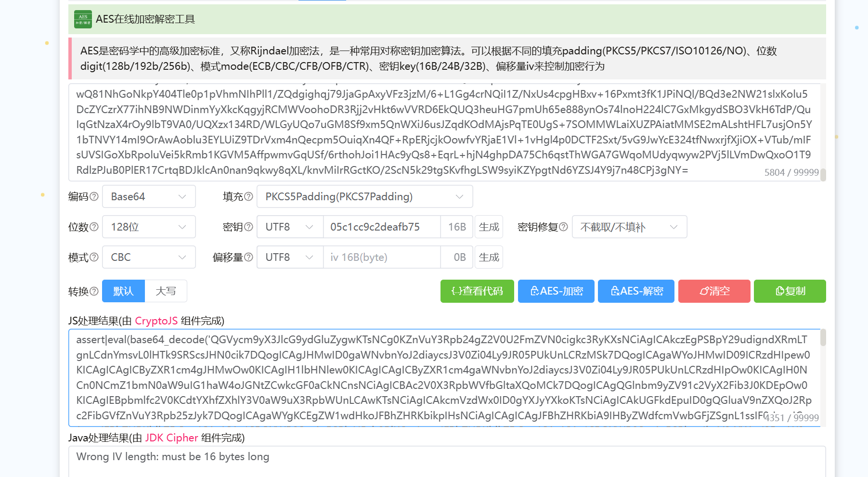Open the Base64 encoding dropdown
This screenshot has height=477, width=868.
[149, 196]
